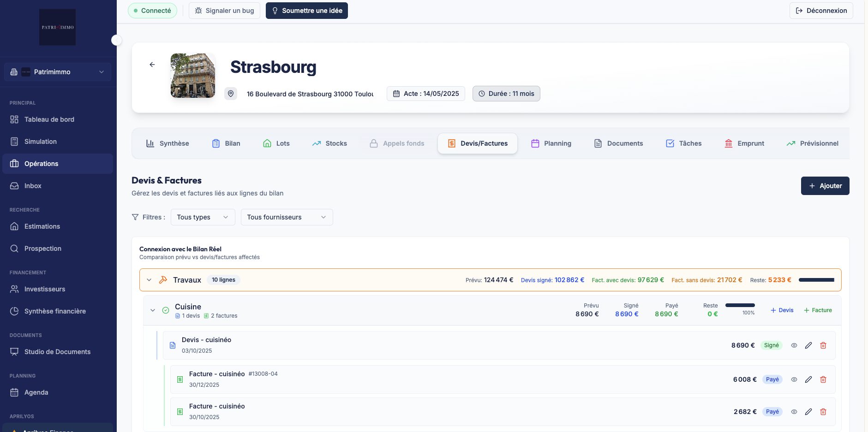Screen dimensions: 868x432
Task: Open Inbox from the sidebar
Action: 33,186
